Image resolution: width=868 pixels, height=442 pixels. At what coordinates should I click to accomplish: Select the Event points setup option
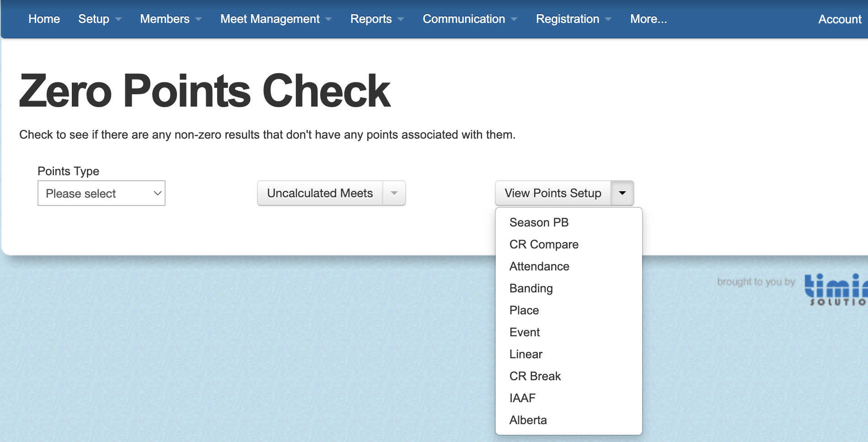point(569,332)
